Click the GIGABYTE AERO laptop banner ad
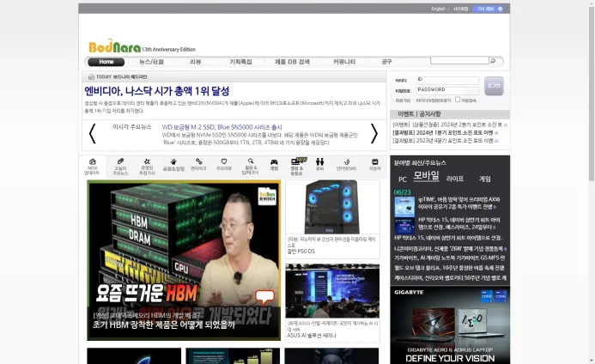The height and width of the screenshot is (364, 595). click(x=450, y=325)
